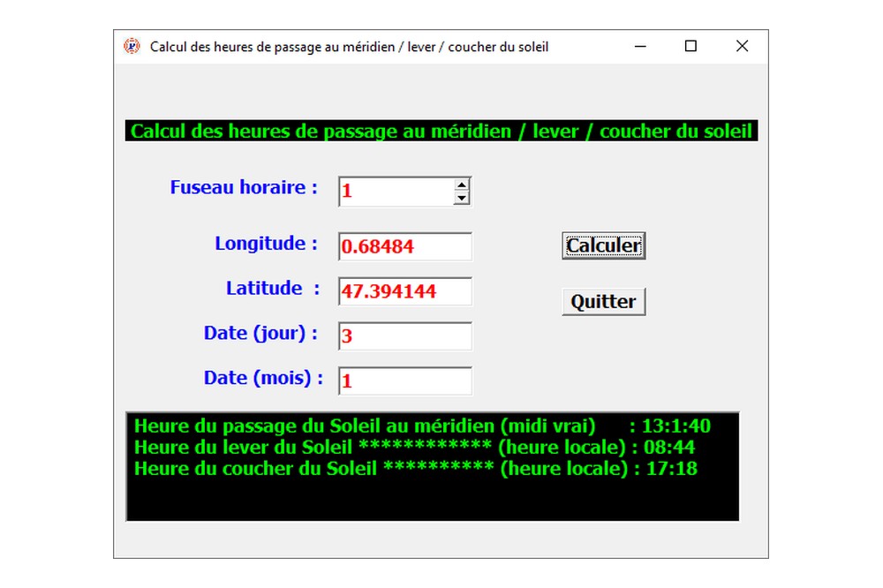Decrease Fuseau horaire with down arrow
Viewport: 883px width, 588px height.
(x=461, y=198)
